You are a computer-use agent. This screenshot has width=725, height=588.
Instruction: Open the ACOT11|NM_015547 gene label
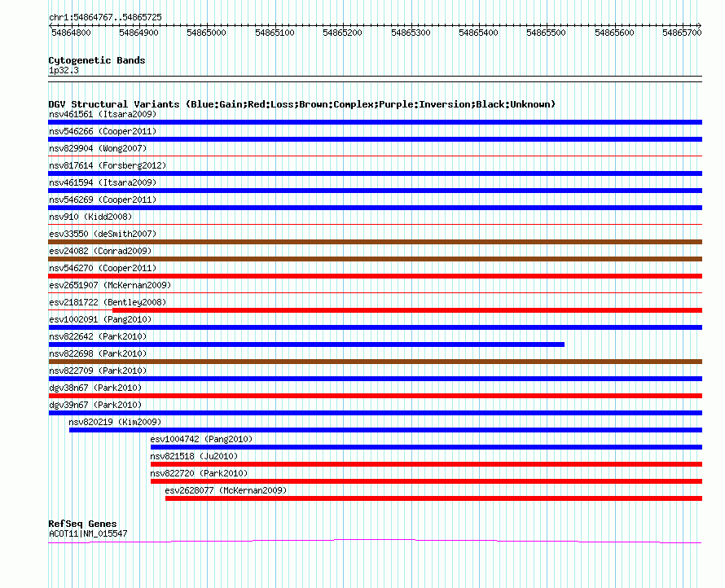pos(88,533)
